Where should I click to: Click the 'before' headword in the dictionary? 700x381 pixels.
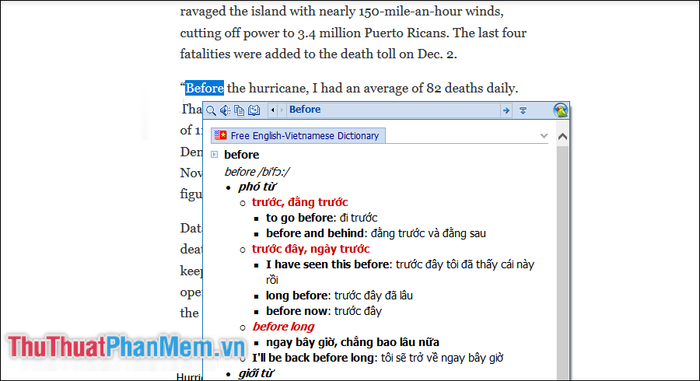[x=242, y=155]
